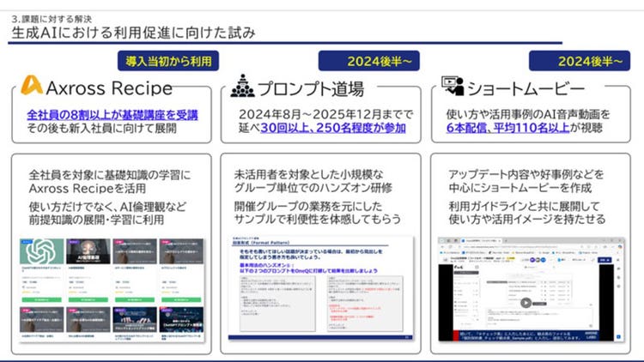Click the orange Axross Recipe logo icon

pos(32,85)
